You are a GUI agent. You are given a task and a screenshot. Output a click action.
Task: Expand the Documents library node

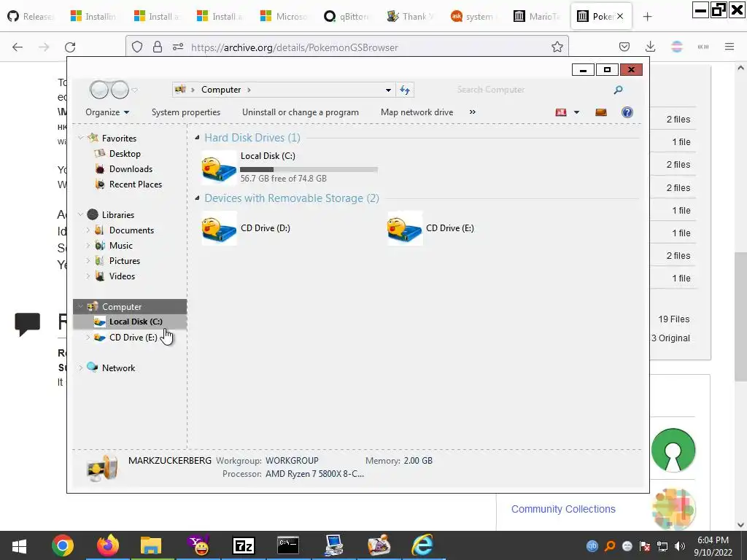coord(88,230)
